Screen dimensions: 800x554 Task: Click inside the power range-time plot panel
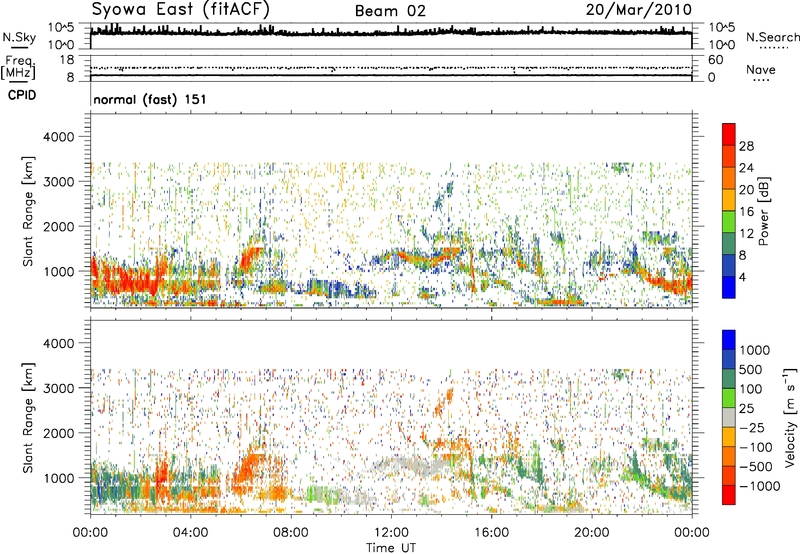click(x=391, y=210)
